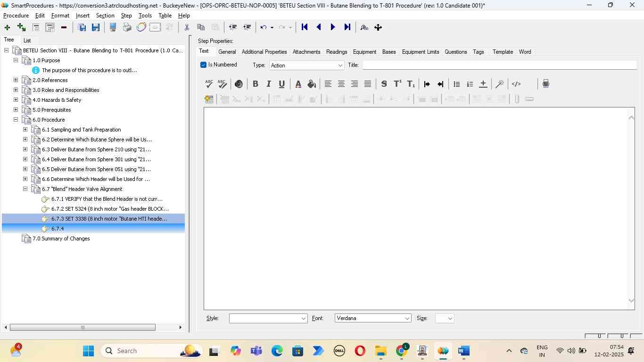The image size is (644, 362).
Task: Justify the text alignment
Action: point(368,84)
